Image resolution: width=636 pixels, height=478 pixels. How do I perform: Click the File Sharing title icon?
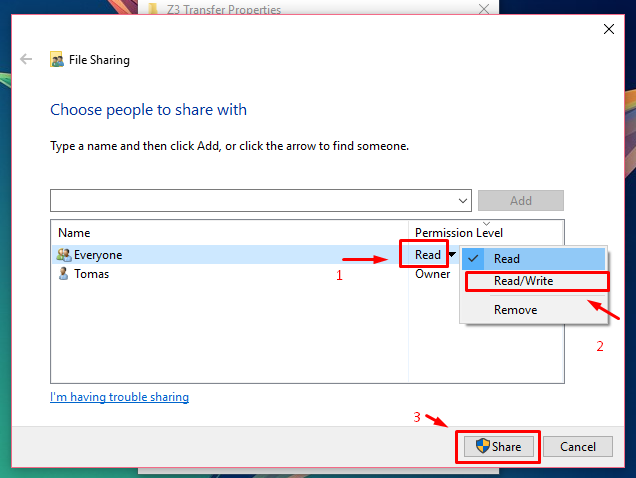pos(57,59)
